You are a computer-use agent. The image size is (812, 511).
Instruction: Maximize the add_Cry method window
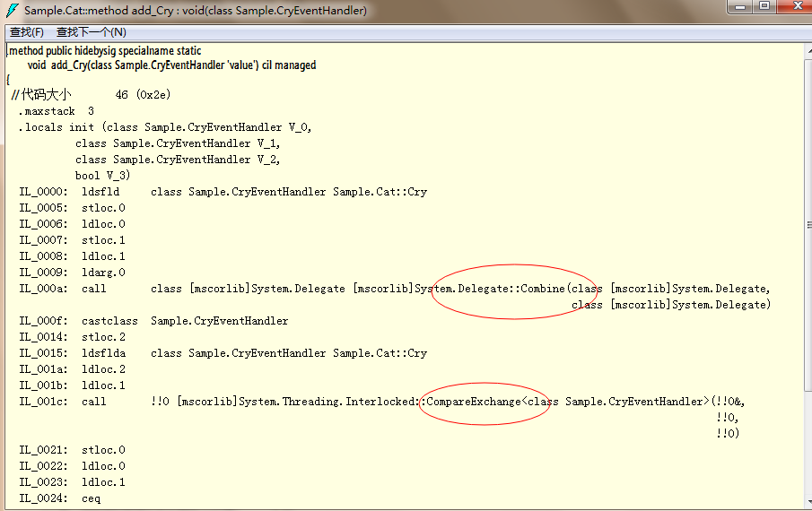pyautogui.click(x=764, y=6)
